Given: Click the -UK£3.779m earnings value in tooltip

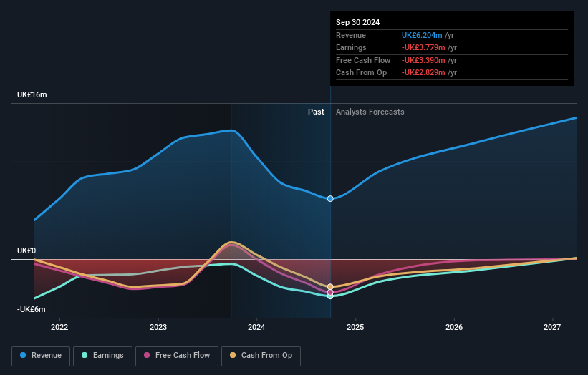Looking at the screenshot, I should pos(423,47).
